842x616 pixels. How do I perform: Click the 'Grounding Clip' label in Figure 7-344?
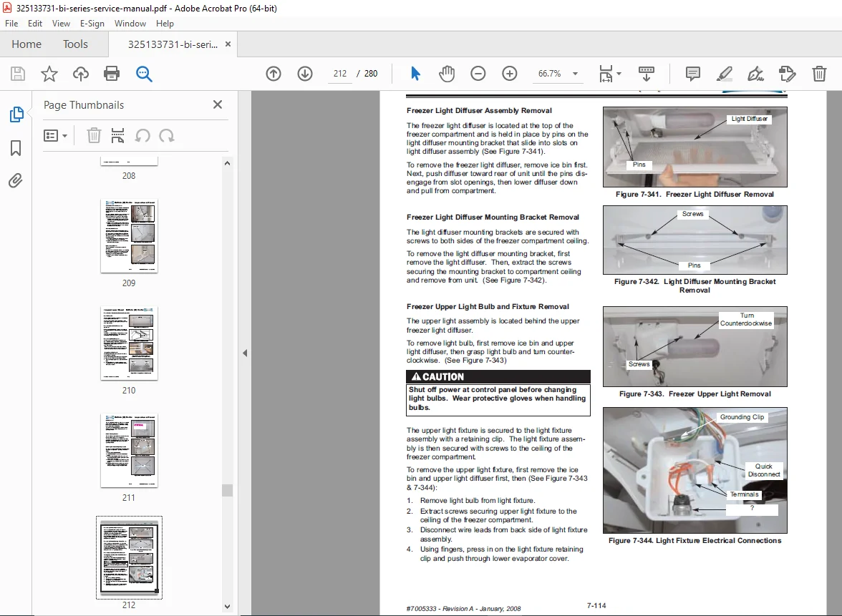[742, 417]
